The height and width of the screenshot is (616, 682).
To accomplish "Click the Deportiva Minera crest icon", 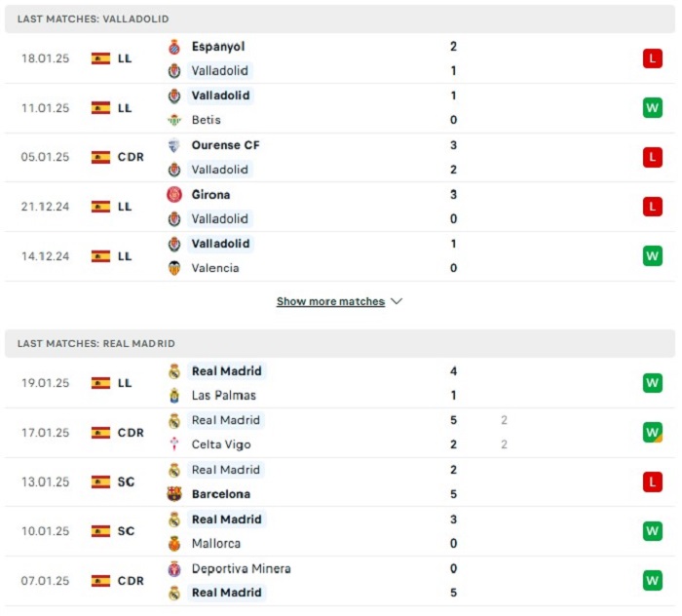I will [174, 568].
